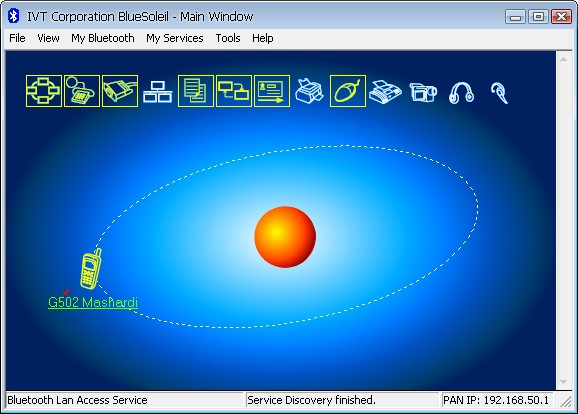578x414 pixels.
Task: Open the My Services menu
Action: pyautogui.click(x=175, y=38)
